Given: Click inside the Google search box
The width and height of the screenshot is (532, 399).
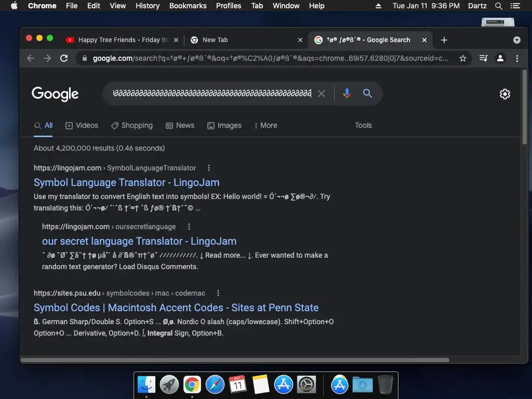Looking at the screenshot, I should (212, 94).
